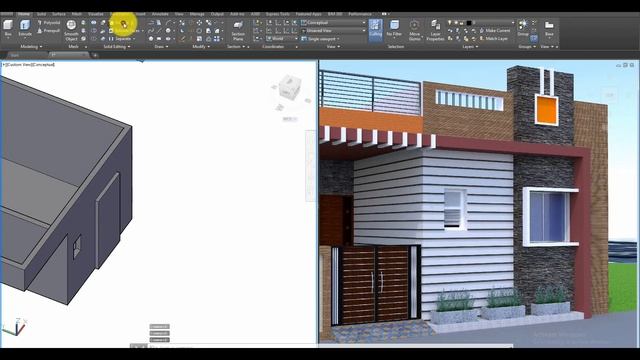
Task: Click the Mesh panel dialog launcher arrow
Action: 85,47
